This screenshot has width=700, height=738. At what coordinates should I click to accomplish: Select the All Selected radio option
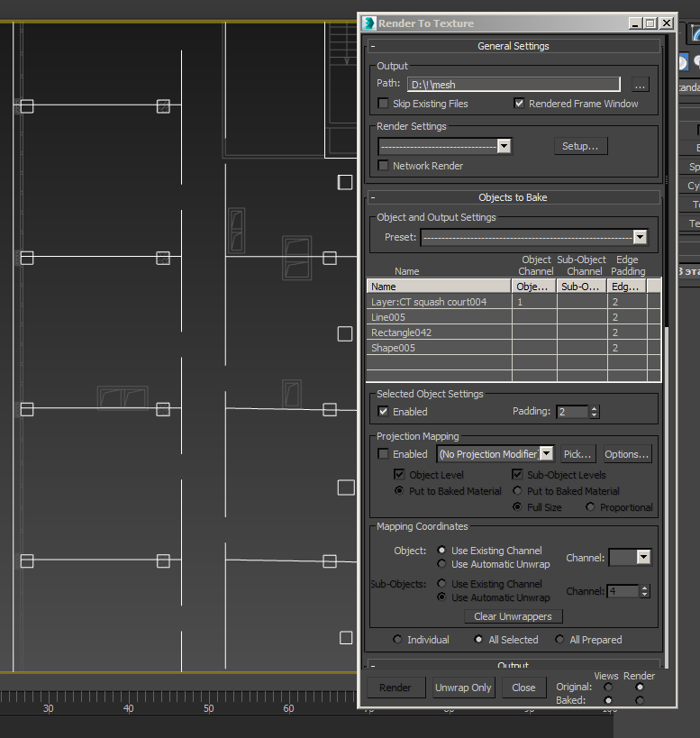coord(478,639)
